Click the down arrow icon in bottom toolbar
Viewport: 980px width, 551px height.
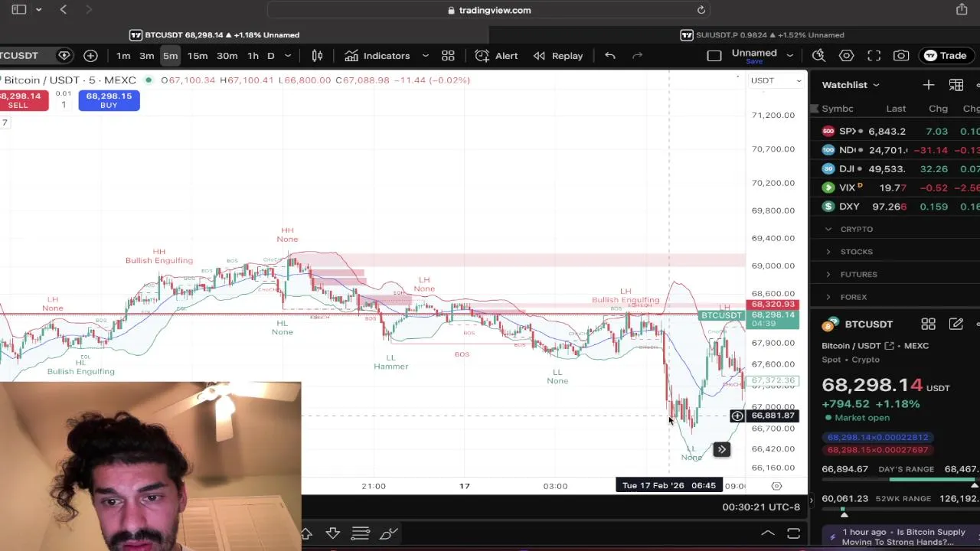[333, 533]
